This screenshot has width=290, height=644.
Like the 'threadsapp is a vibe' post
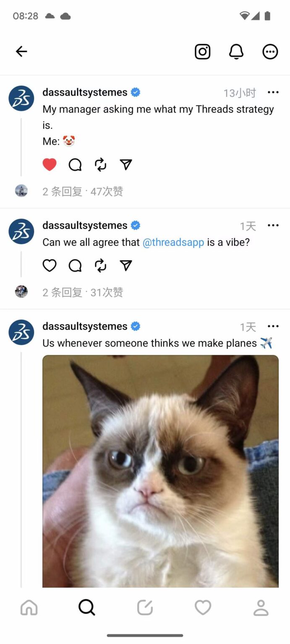click(x=50, y=265)
